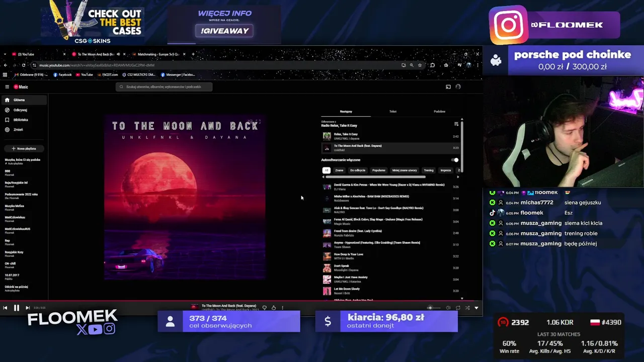Select the Impreza filter chip
This screenshot has width=644, height=362.
point(446,170)
